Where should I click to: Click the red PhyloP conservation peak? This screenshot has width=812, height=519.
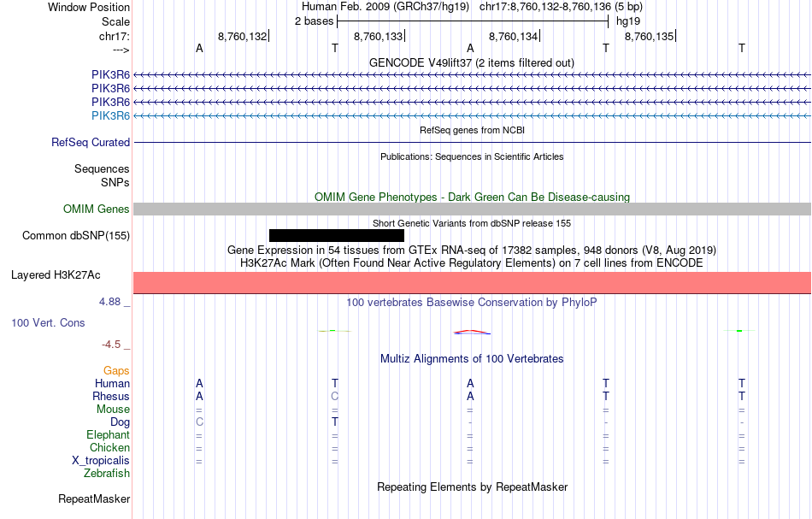click(470, 331)
